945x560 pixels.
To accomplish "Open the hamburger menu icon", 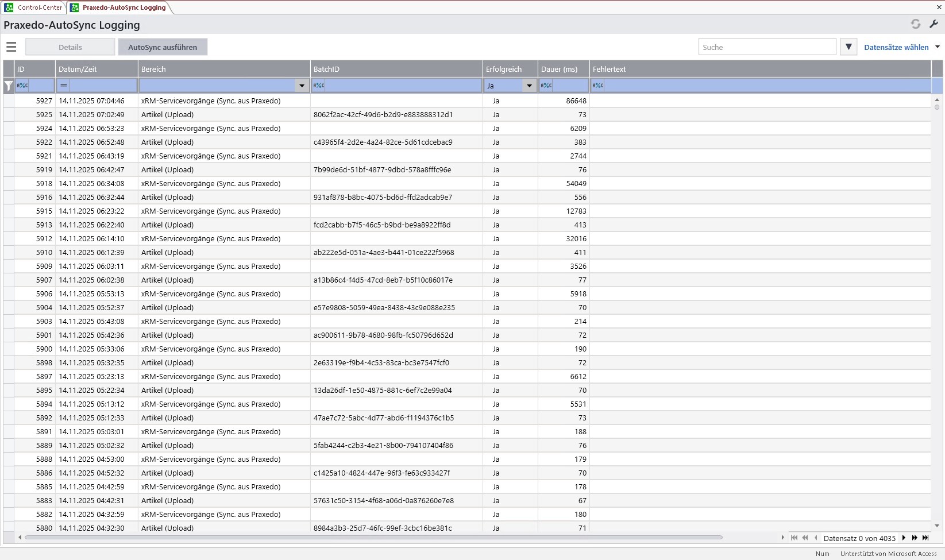I will coord(11,47).
